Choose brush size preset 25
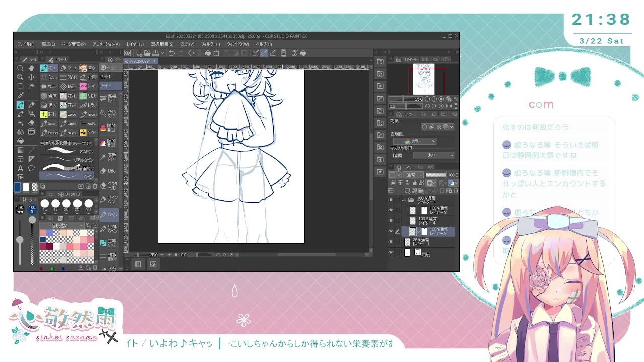This screenshot has width=644, height=362. 77,204
